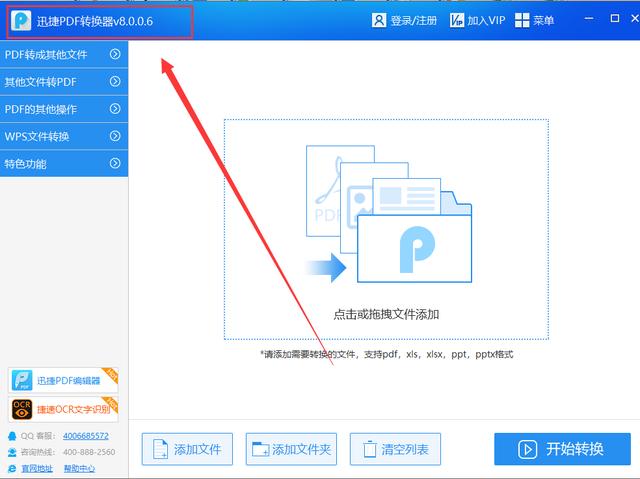The width and height of the screenshot is (640, 479).
Task: Open WPS文件转换 sidebar category
Action: click(64, 136)
